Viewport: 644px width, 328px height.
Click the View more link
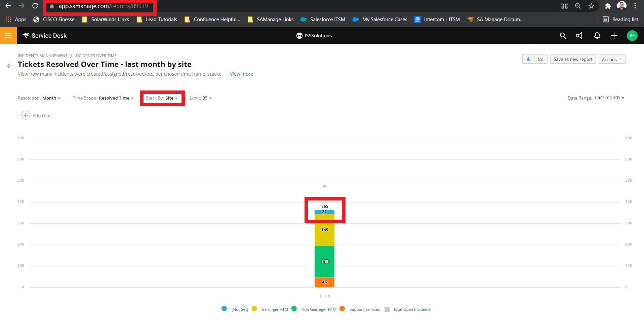coord(241,74)
